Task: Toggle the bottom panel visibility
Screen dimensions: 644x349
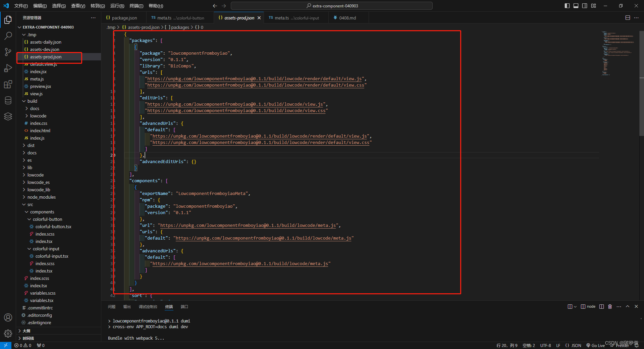Action: pos(576,6)
